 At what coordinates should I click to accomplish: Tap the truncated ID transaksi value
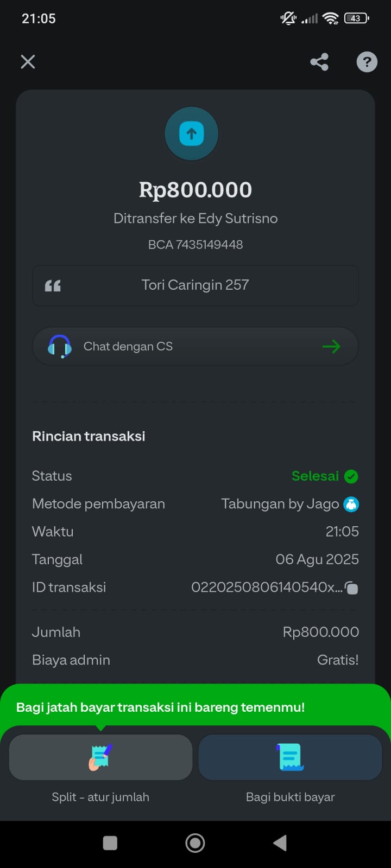[266, 588]
